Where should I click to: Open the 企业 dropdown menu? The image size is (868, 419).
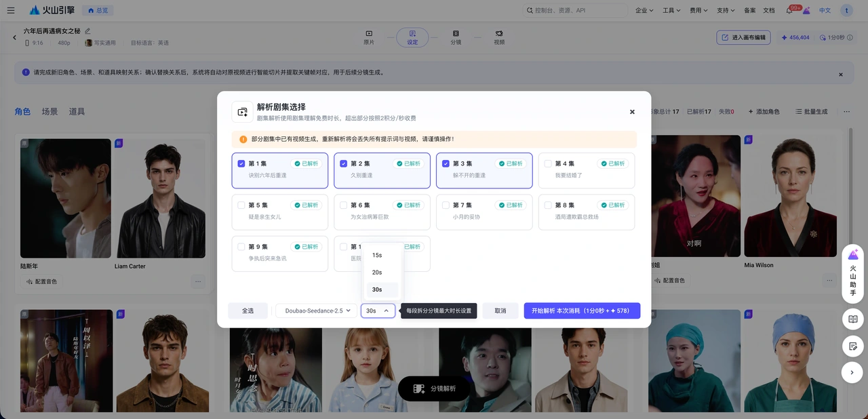click(644, 10)
